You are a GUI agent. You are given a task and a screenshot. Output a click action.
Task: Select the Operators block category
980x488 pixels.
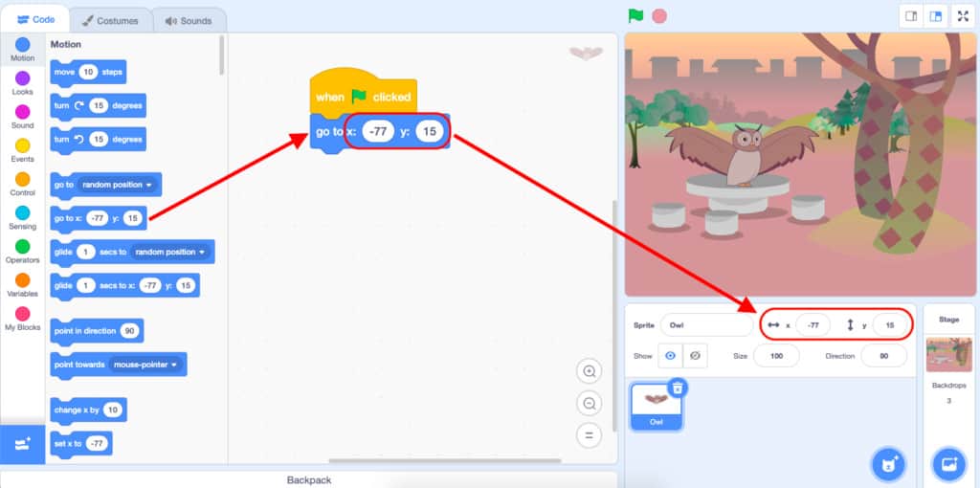click(23, 252)
